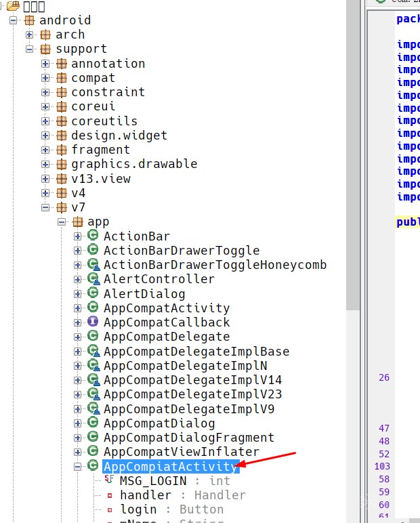Expand the compat package node
The image size is (420, 523).
(x=45, y=78)
